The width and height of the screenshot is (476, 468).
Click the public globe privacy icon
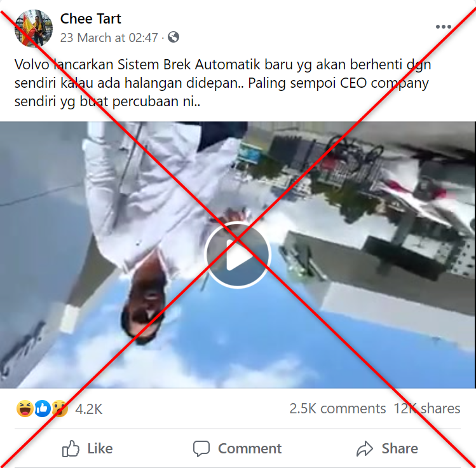(x=173, y=37)
